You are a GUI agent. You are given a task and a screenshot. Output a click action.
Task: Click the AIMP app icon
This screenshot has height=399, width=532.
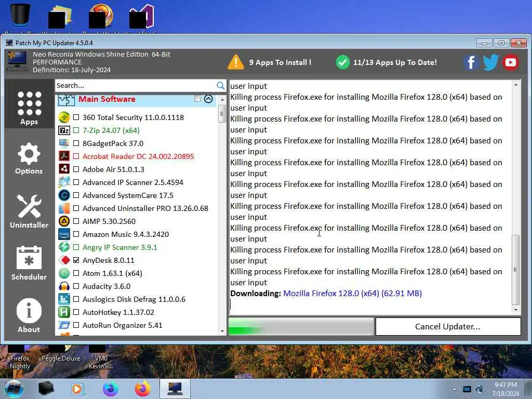pyautogui.click(x=64, y=221)
